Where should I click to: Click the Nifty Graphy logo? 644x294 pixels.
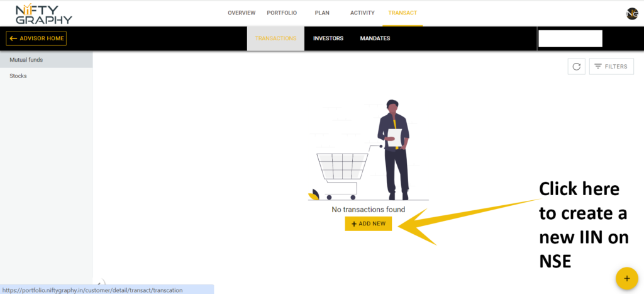tap(43, 14)
